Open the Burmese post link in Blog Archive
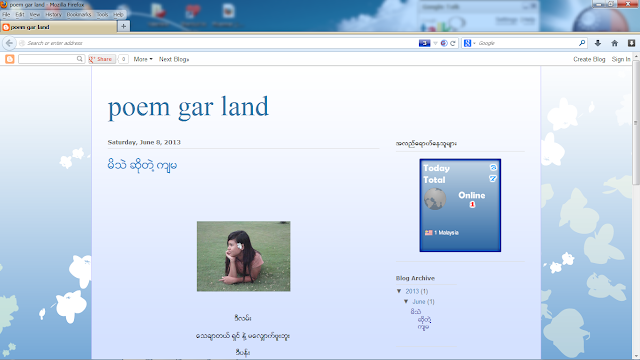640x360 pixels. [421, 319]
